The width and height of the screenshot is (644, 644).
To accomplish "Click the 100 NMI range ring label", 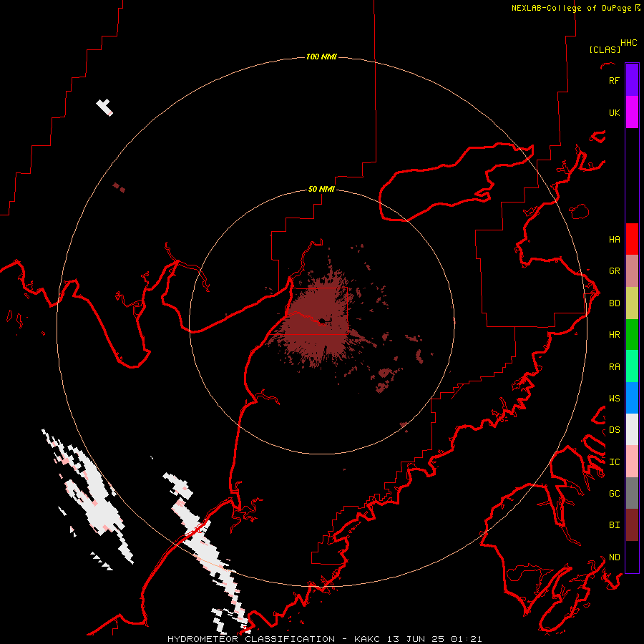I will (321, 57).
